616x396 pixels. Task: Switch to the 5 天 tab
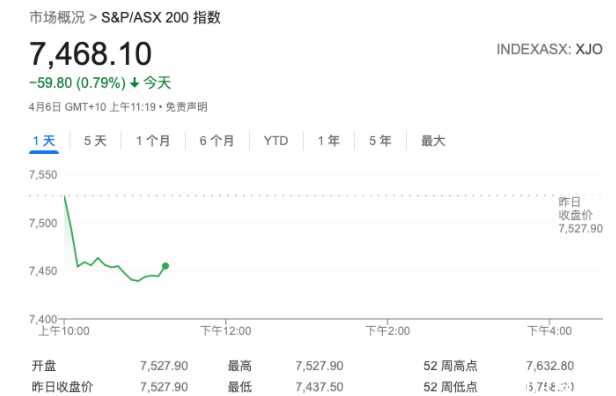tap(95, 141)
